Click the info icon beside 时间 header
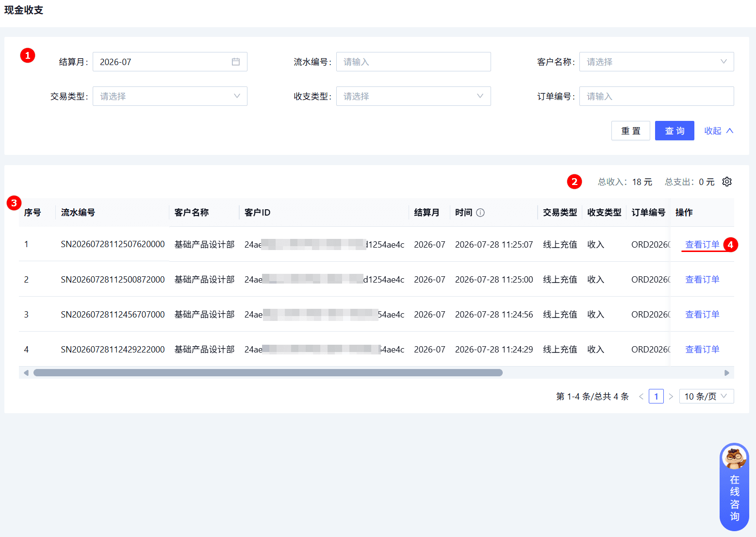The image size is (756, 537). (x=480, y=213)
